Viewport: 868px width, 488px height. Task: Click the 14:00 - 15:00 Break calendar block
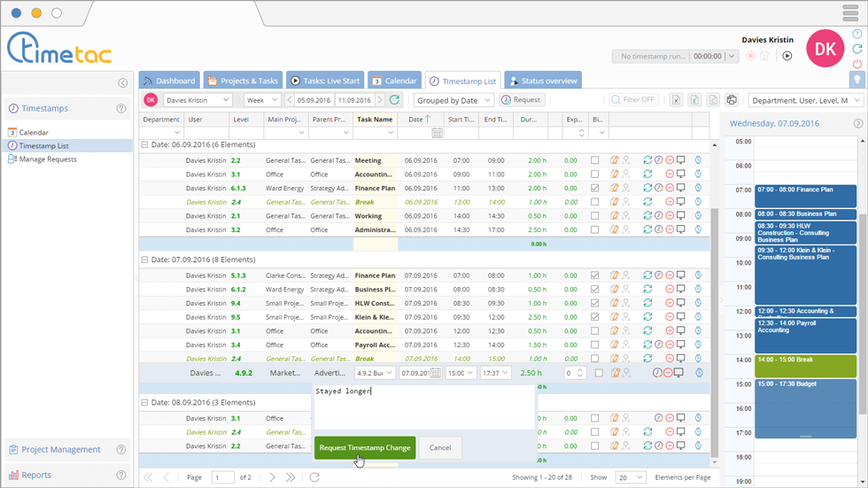(x=805, y=365)
